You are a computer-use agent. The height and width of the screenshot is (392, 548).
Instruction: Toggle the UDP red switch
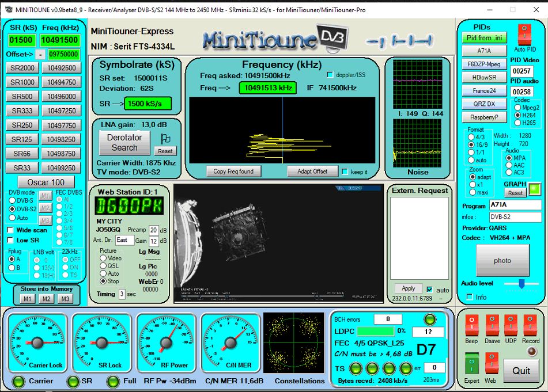(x=511, y=326)
